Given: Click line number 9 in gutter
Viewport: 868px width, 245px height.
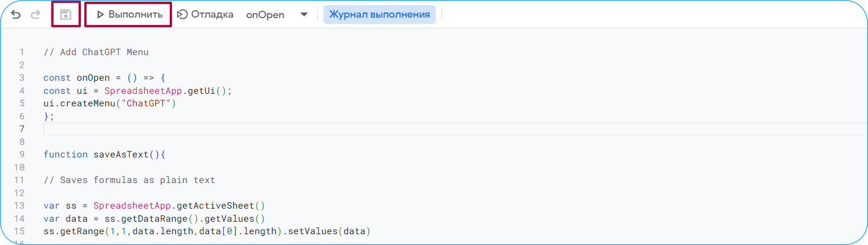Looking at the screenshot, I should pos(22,155).
